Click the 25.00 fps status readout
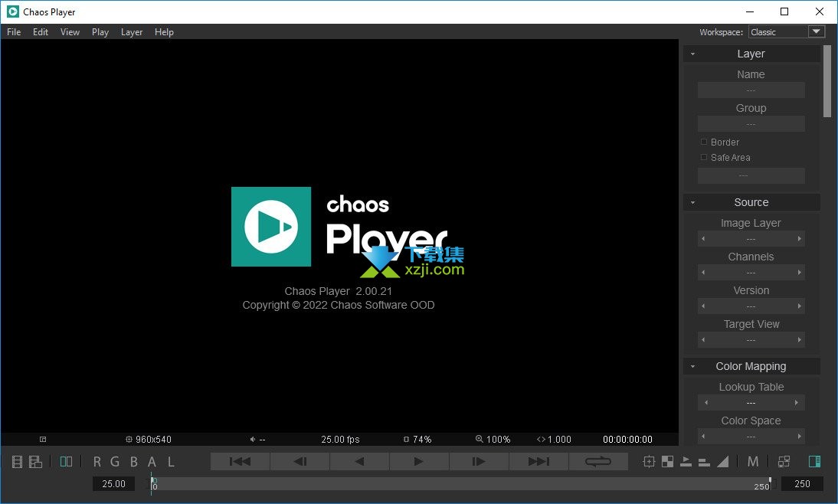The height and width of the screenshot is (504, 838). pyautogui.click(x=340, y=440)
